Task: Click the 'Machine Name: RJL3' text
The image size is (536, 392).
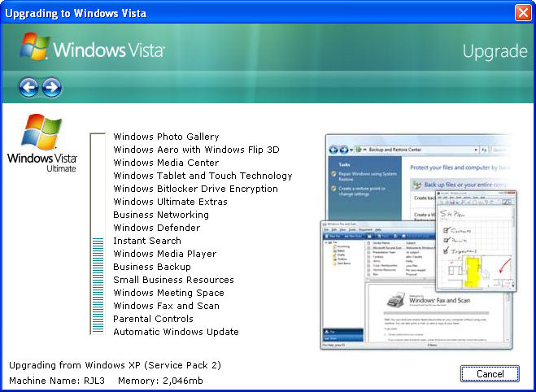Action: pos(57,381)
